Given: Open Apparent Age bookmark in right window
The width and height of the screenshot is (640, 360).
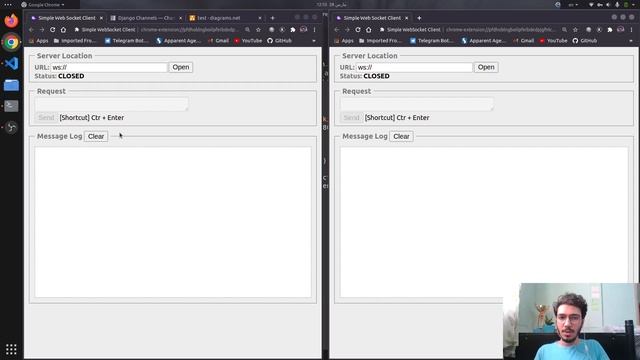Looking at the screenshot, I should point(483,41).
